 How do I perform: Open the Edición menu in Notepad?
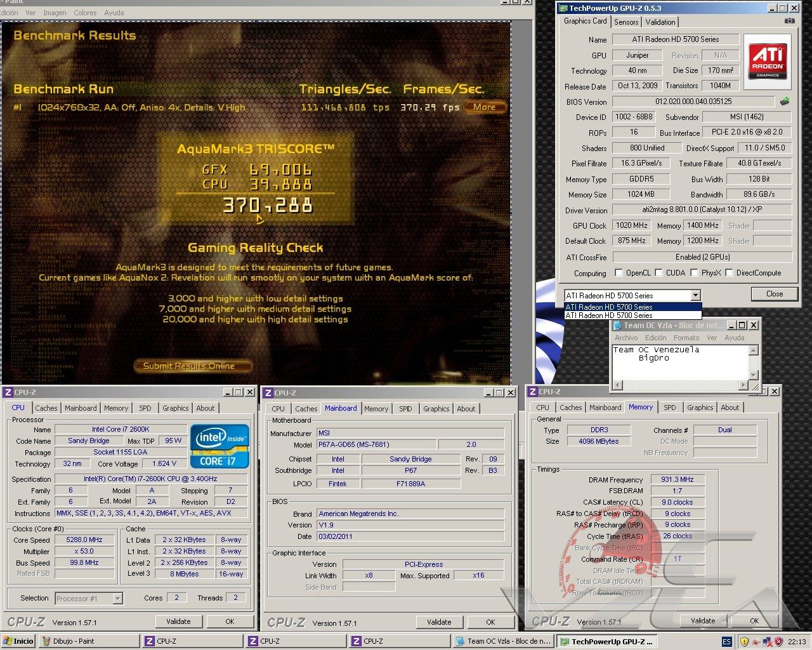point(655,338)
